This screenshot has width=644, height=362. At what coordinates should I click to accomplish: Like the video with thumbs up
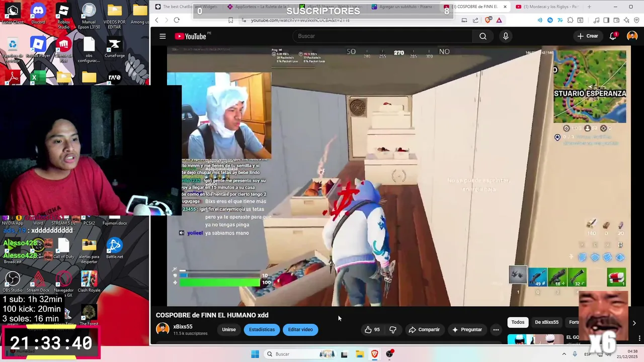click(x=372, y=330)
